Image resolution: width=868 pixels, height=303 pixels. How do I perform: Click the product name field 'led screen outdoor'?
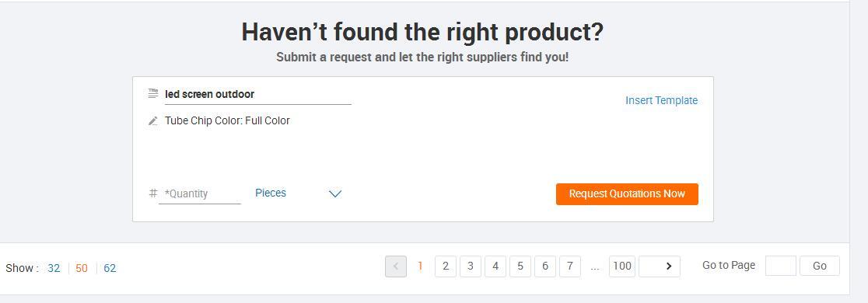pyautogui.click(x=258, y=95)
